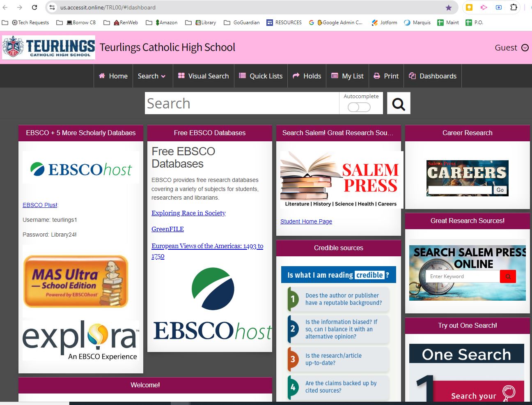The width and height of the screenshot is (532, 405).
Task: Click the browser back arrow
Action: pos(5,7)
